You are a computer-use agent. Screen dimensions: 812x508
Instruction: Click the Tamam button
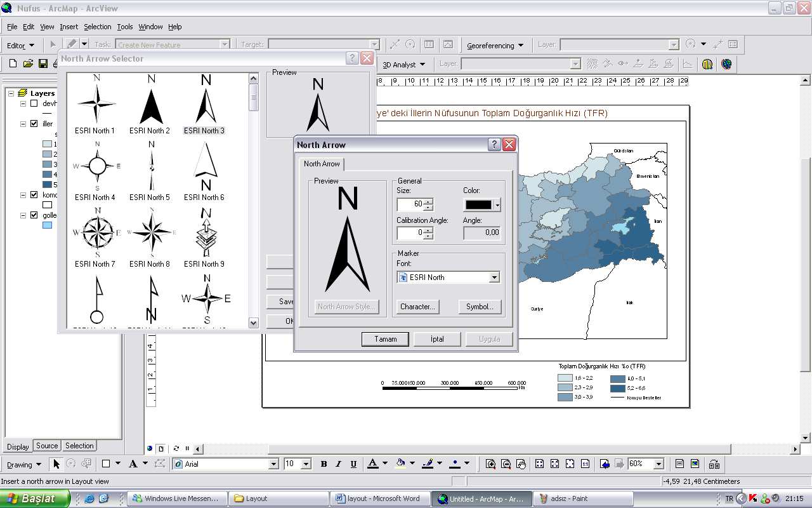click(x=386, y=339)
